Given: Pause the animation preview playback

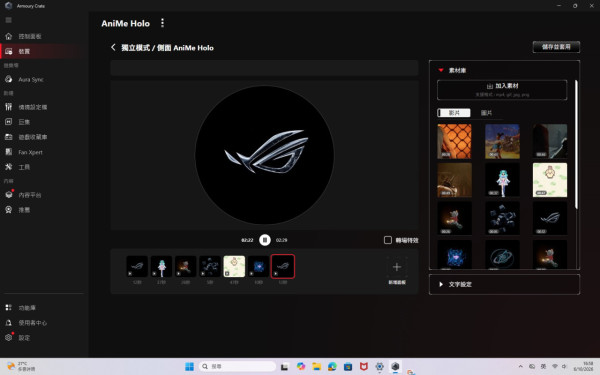Looking at the screenshot, I should coord(265,240).
